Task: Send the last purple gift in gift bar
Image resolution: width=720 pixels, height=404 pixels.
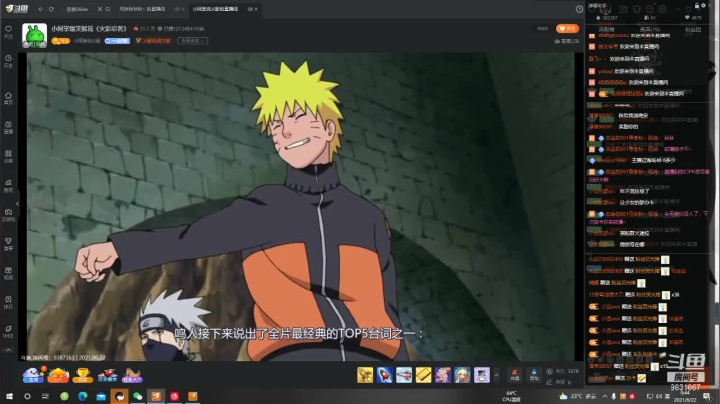Action: [x=482, y=375]
